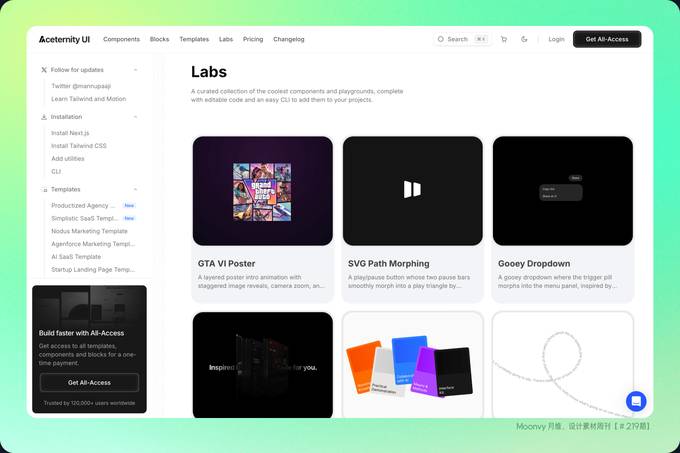Click the Labs page heading
Viewport: 680px width, 453px height.
pyautogui.click(x=209, y=72)
